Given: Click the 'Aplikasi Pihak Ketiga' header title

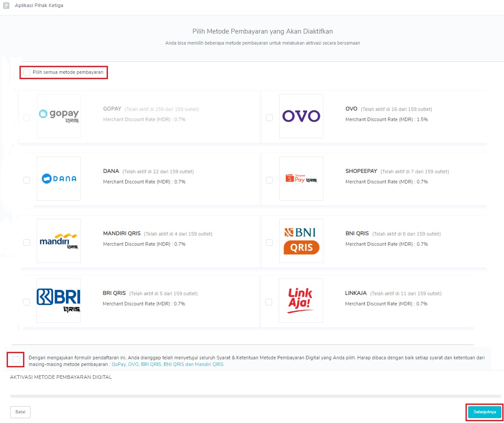Looking at the screenshot, I should 39,5.
